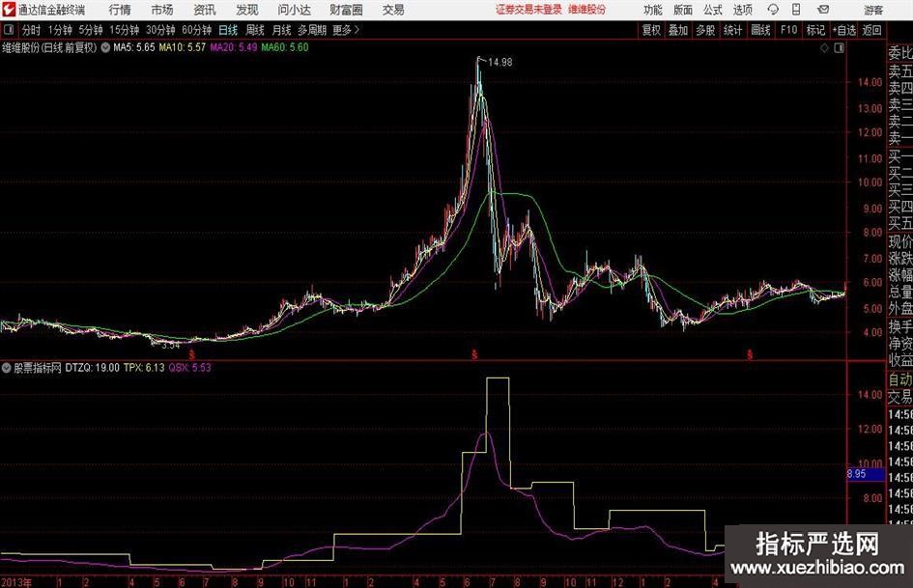Click the 统计 statistics button
The width and height of the screenshot is (913, 588).
tap(732, 30)
